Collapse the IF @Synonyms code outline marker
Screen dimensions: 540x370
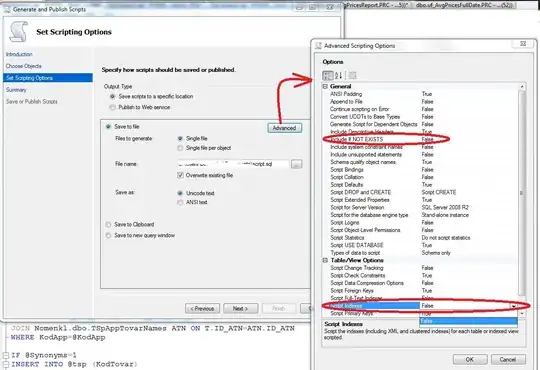(5, 355)
